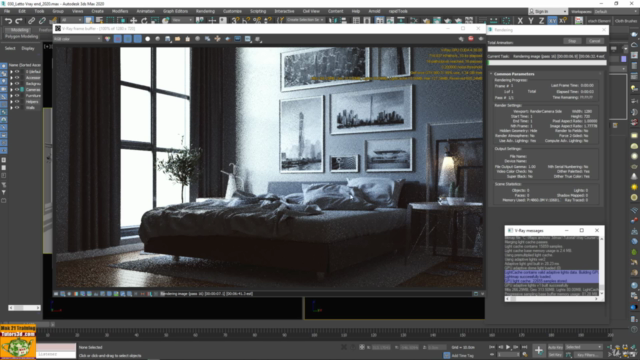Click the Undo arrow in main toolbar

pyautogui.click(x=9, y=20)
